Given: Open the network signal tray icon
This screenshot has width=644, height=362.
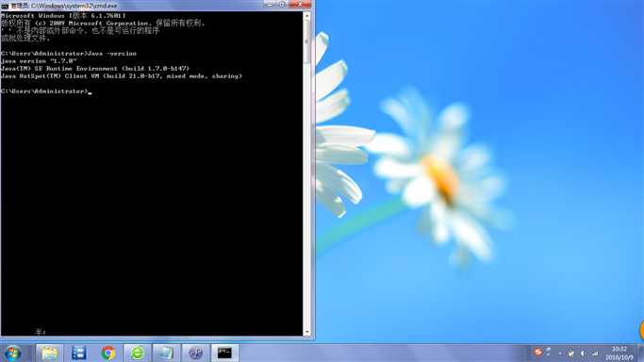Looking at the screenshot, I should [x=595, y=353].
